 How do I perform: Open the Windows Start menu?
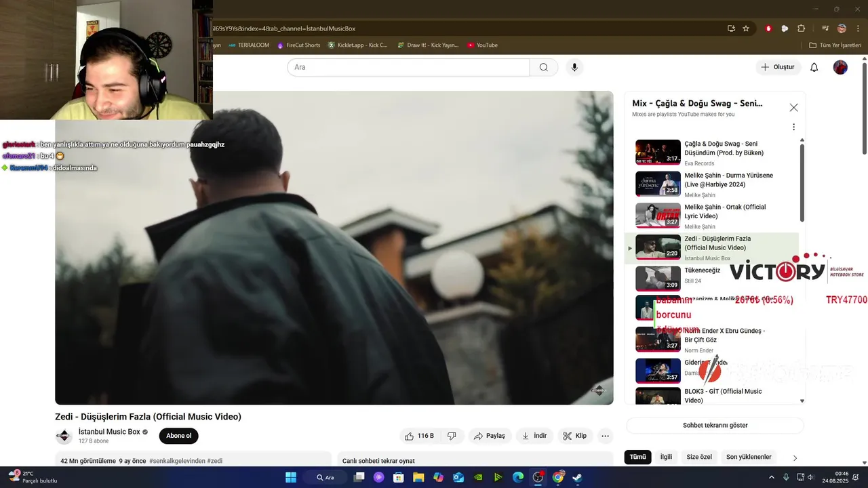click(x=291, y=477)
